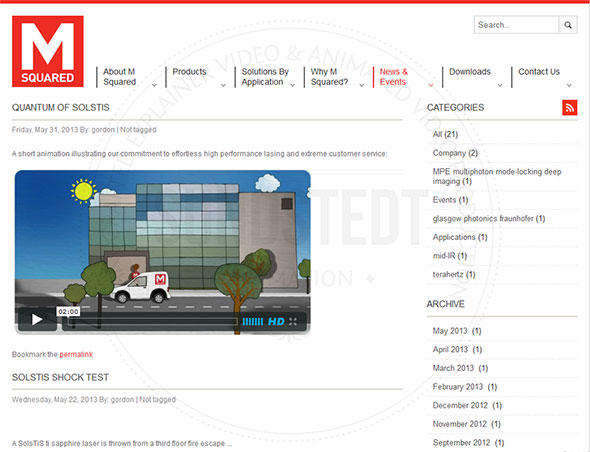Select the Company (2) category
Viewport: 590px width, 452px height.
click(455, 153)
